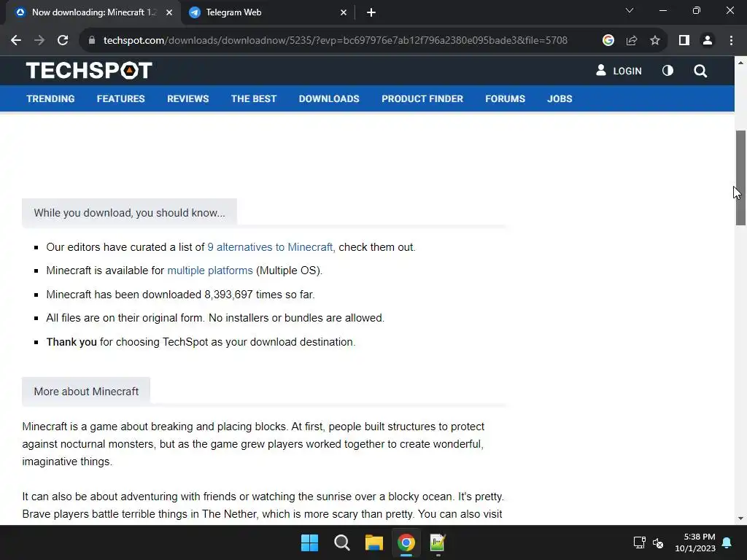
Task: Open the green notepad taskbar app
Action: click(438, 542)
